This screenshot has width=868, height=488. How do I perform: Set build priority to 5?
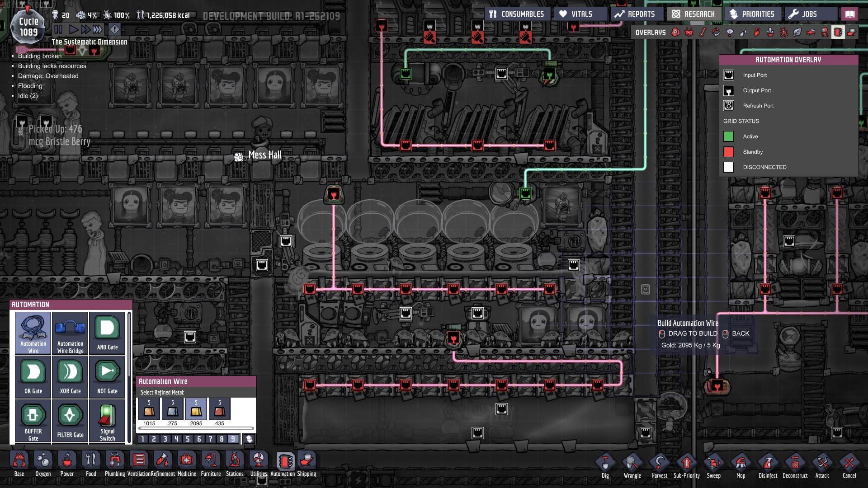[188, 439]
